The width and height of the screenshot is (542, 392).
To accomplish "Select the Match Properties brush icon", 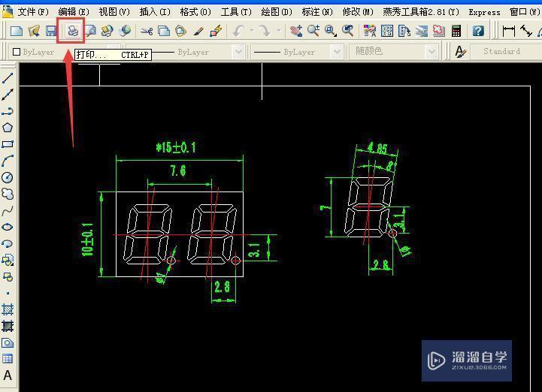I will (198, 31).
